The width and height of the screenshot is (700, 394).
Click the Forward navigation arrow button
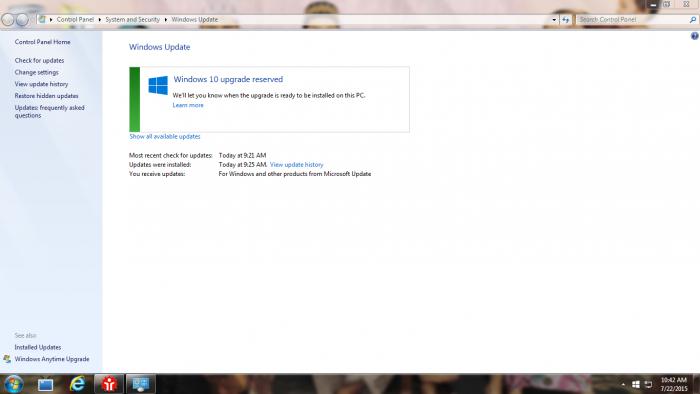tap(22, 20)
